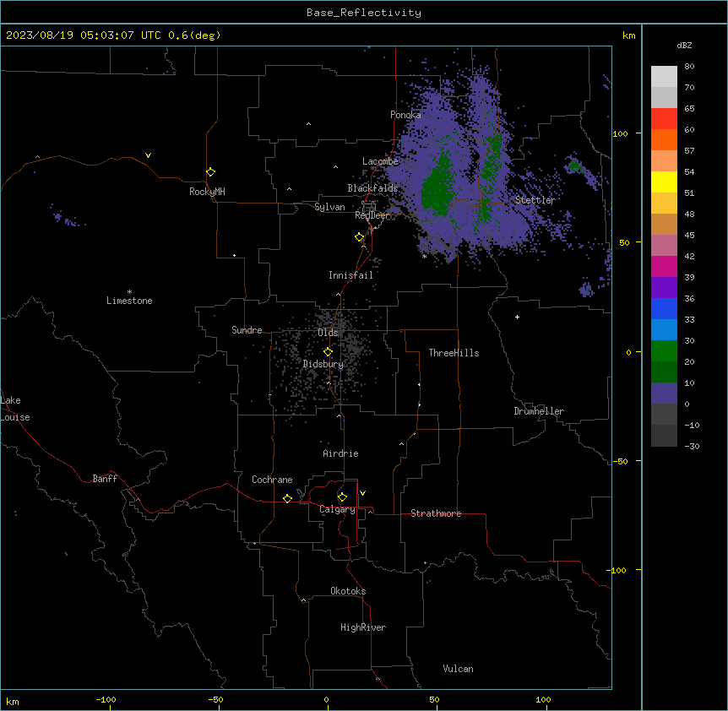Click the HighRiver label

[363, 627]
